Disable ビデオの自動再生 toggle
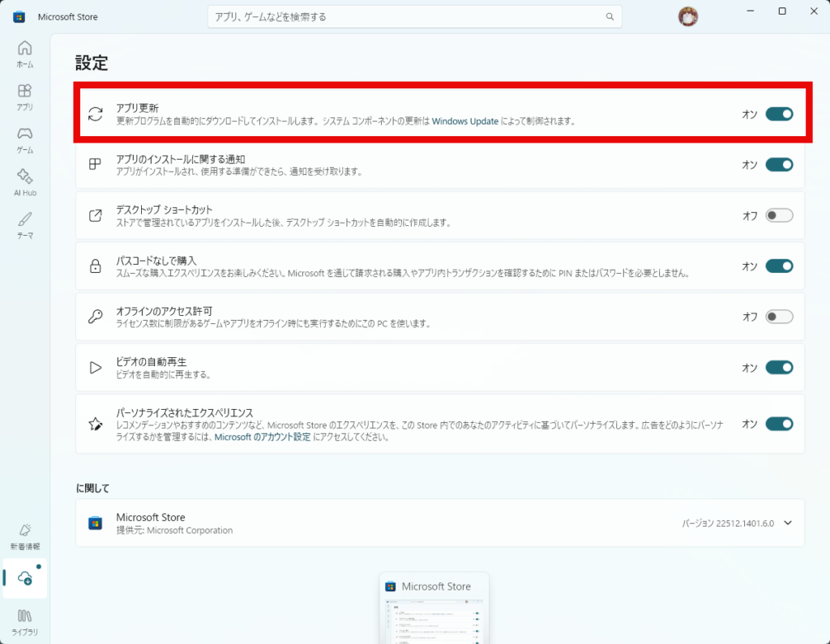Viewport: 830px width, 644px height. tap(779, 368)
